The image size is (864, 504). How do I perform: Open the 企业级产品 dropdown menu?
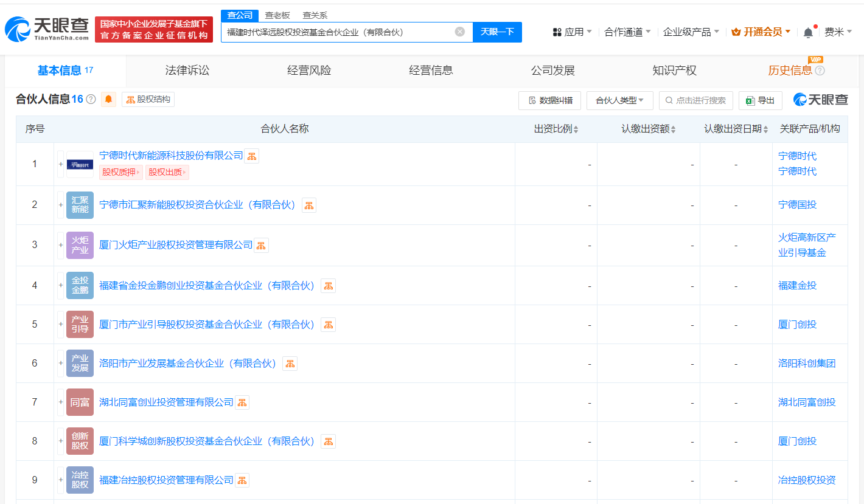tap(691, 32)
